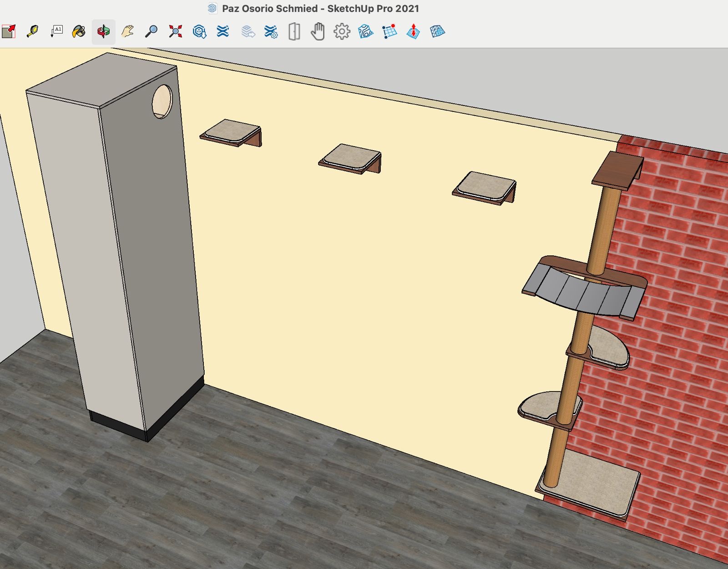Select the Push/Pull tool icon
This screenshot has height=569, width=728.
9,31
